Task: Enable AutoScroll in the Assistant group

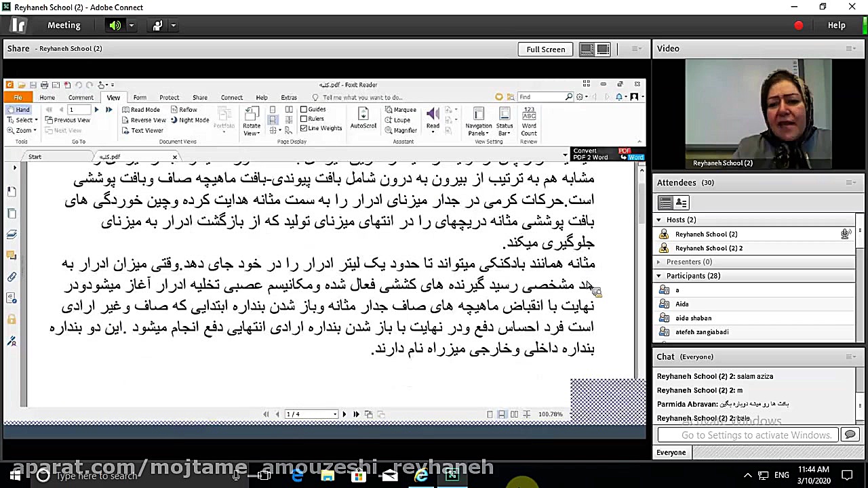Action: [363, 119]
